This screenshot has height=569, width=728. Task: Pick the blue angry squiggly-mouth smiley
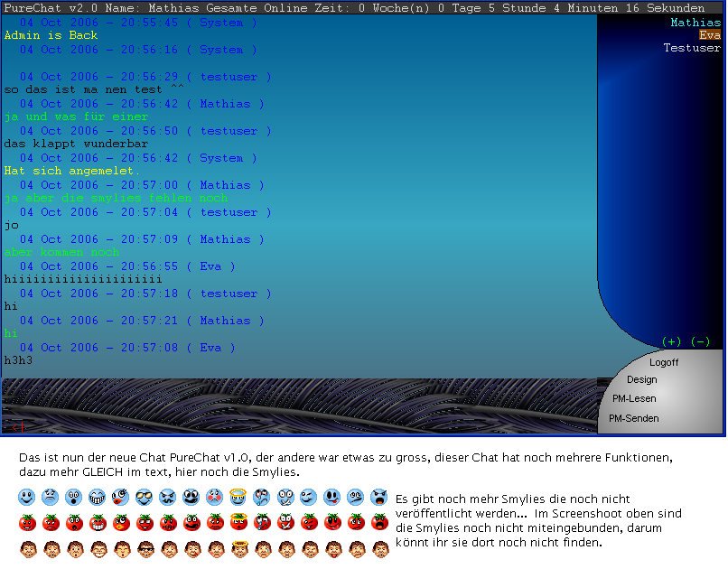168,497
